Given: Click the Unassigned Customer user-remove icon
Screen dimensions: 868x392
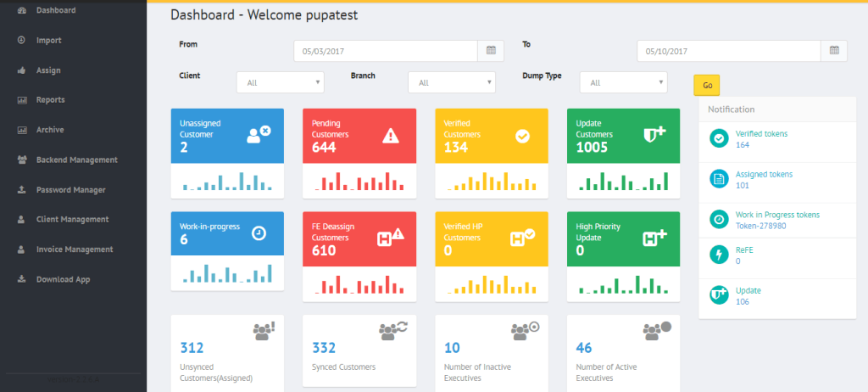Looking at the screenshot, I should (259, 134).
